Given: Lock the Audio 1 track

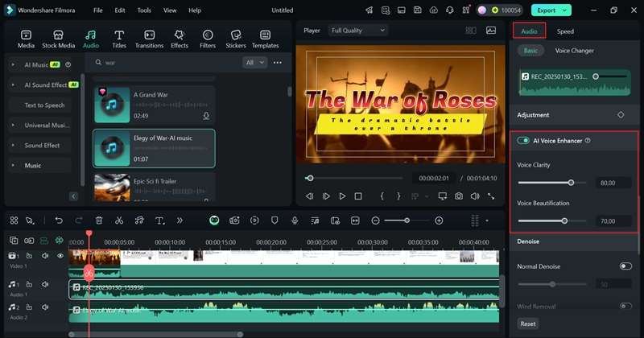Looking at the screenshot, I should tap(29, 284).
